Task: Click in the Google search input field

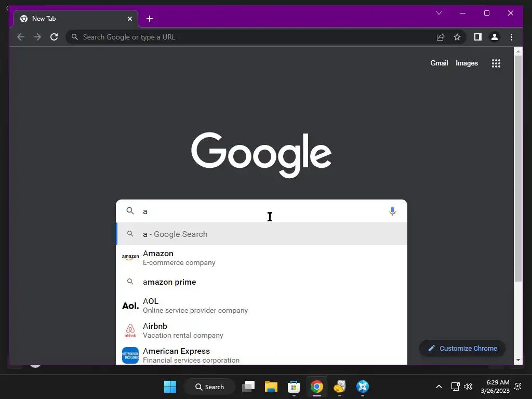Action: tap(262, 211)
